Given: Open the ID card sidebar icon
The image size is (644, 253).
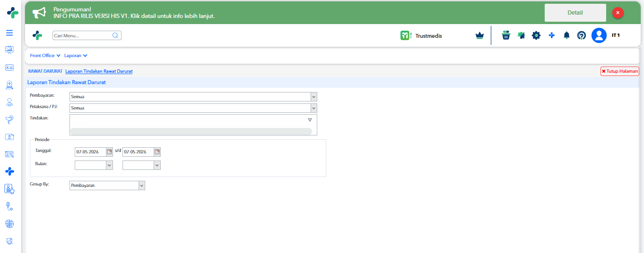Looking at the screenshot, I should [9, 67].
